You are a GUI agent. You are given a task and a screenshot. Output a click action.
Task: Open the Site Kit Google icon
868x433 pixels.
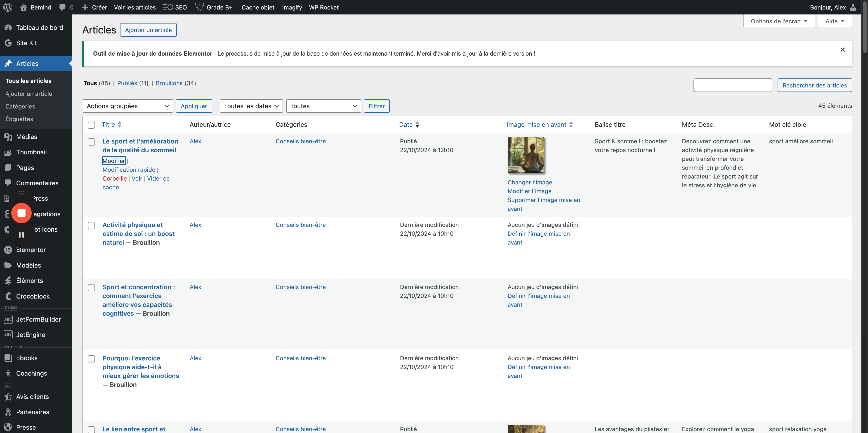point(8,43)
